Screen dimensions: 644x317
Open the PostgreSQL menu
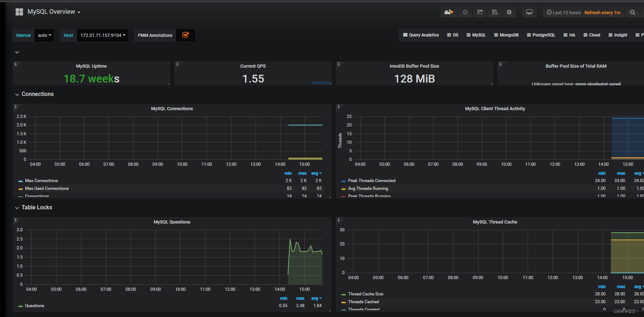point(541,35)
